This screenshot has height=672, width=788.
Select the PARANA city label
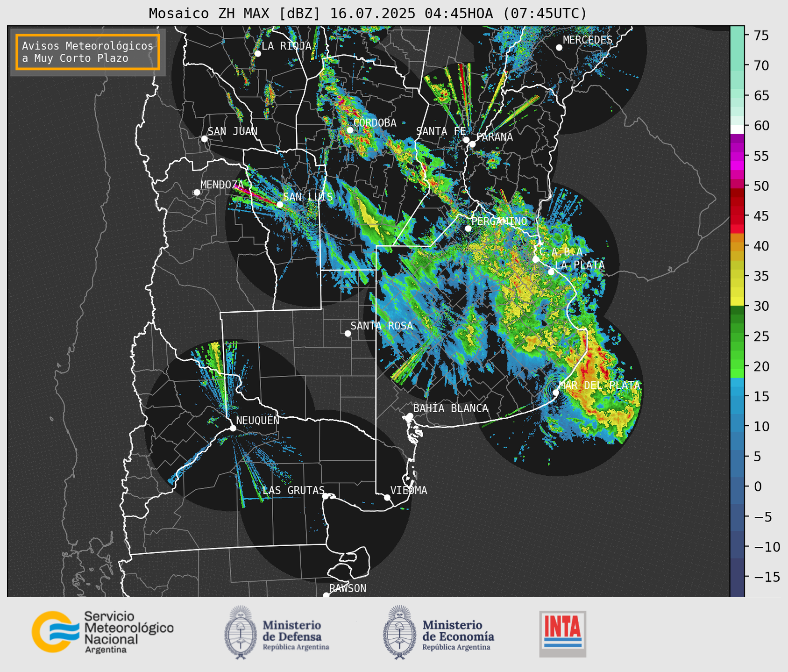494,137
